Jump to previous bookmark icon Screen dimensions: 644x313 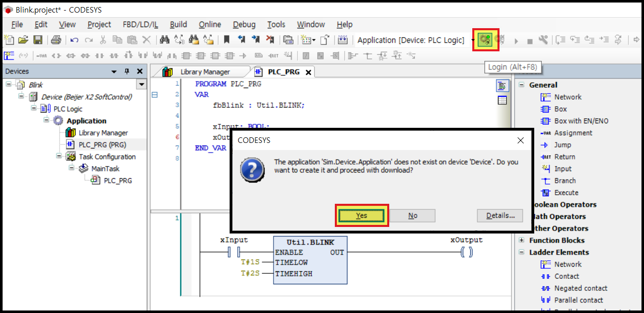coord(241,40)
